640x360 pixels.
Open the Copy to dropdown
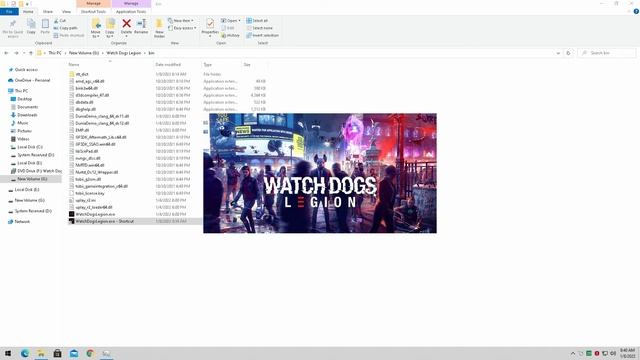(x=110, y=34)
